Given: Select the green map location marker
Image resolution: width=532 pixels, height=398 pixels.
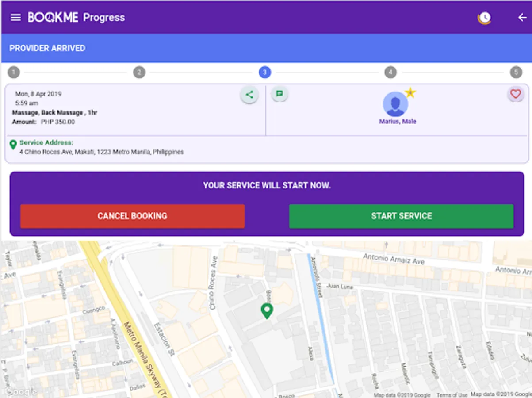Looking at the screenshot, I should (267, 311).
